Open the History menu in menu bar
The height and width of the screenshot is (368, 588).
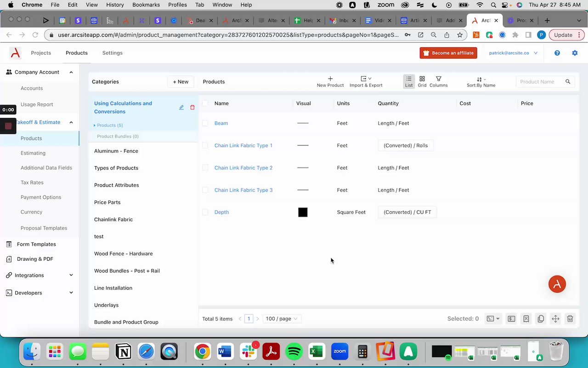coord(115,5)
